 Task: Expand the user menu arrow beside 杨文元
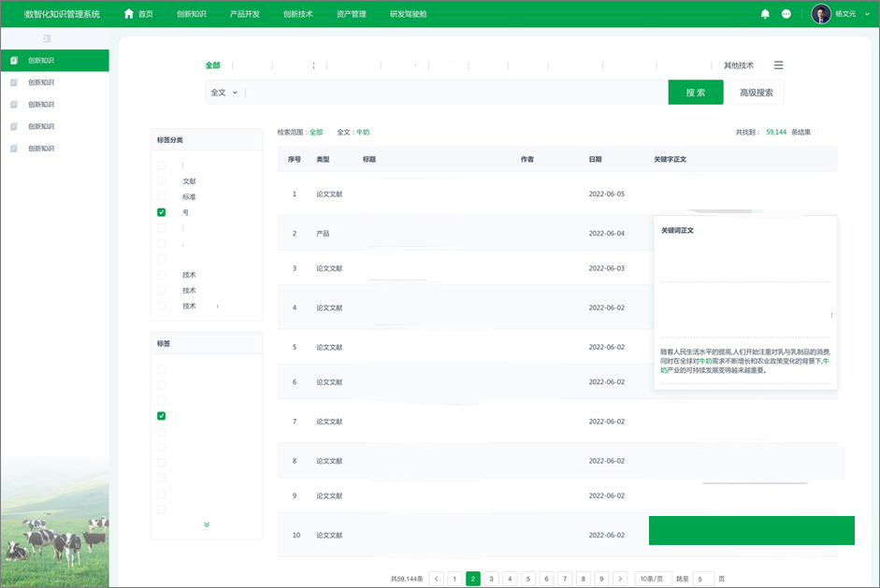[x=867, y=15]
